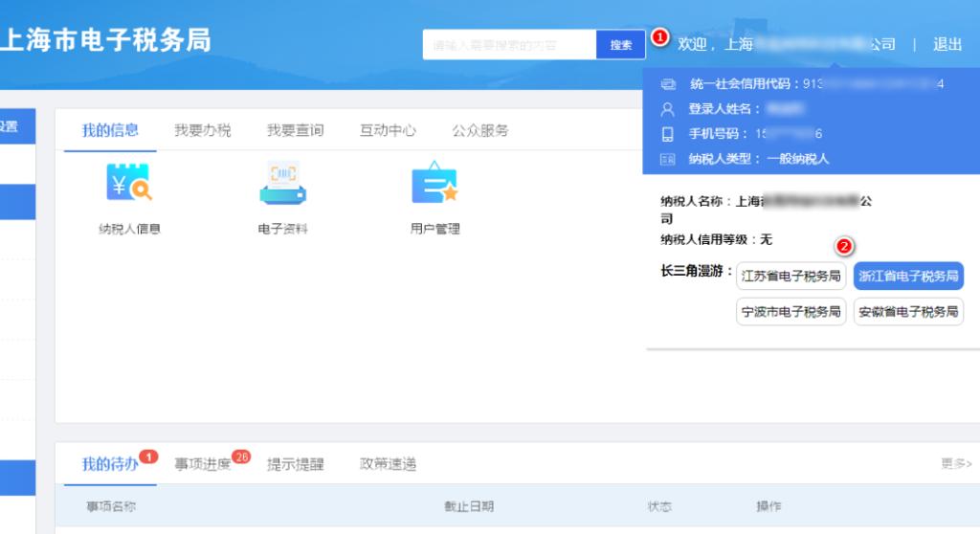
Task: Click the login user person icon
Action: [668, 109]
